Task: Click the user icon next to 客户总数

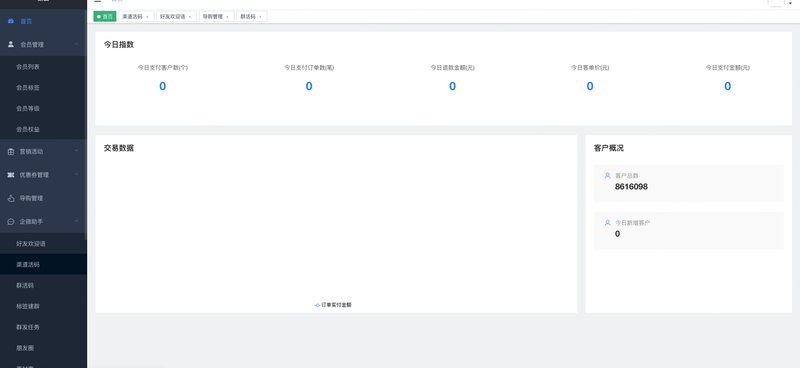Action: pyautogui.click(x=608, y=176)
